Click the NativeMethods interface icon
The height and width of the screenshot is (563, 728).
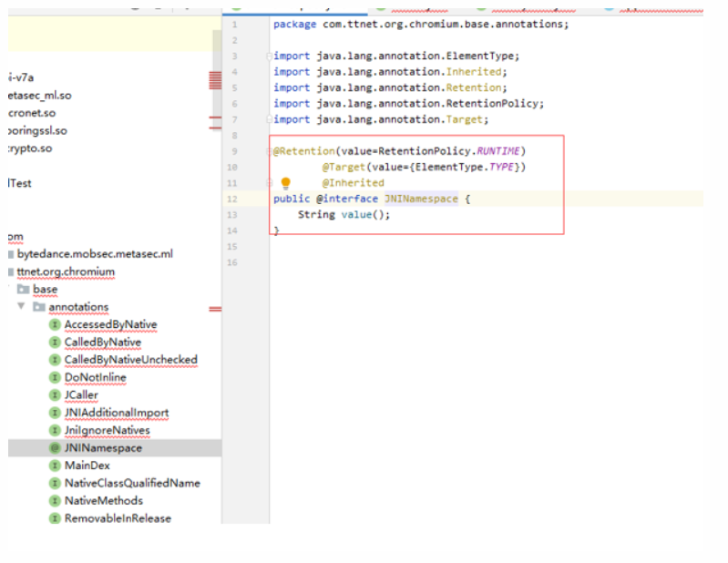click(55, 501)
